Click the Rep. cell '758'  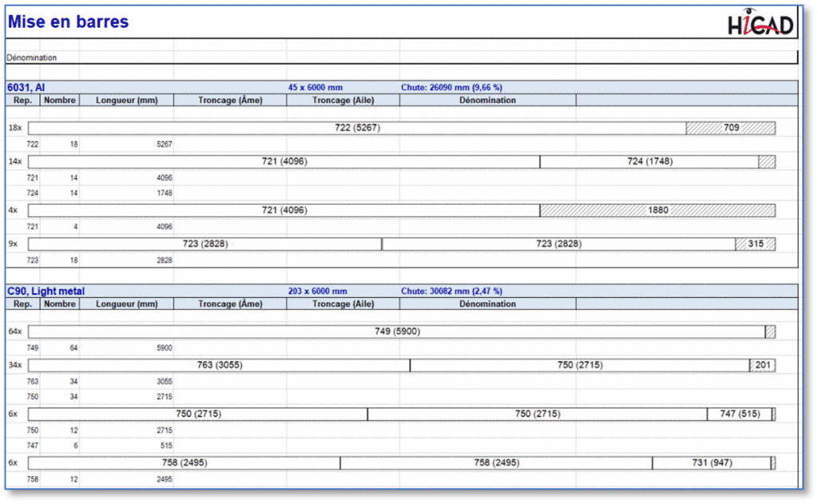pyautogui.click(x=32, y=479)
